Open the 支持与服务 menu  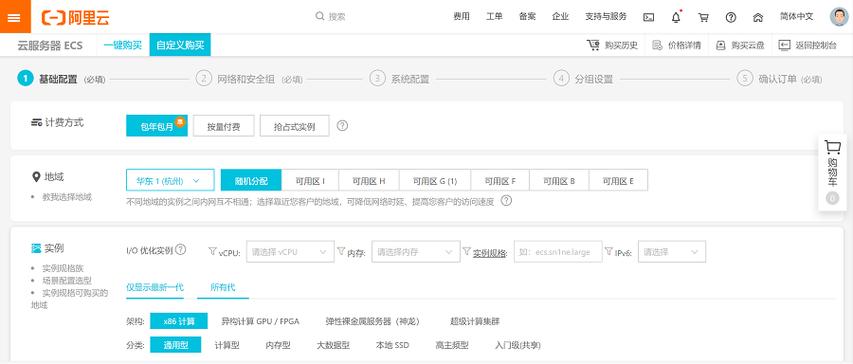tap(605, 16)
